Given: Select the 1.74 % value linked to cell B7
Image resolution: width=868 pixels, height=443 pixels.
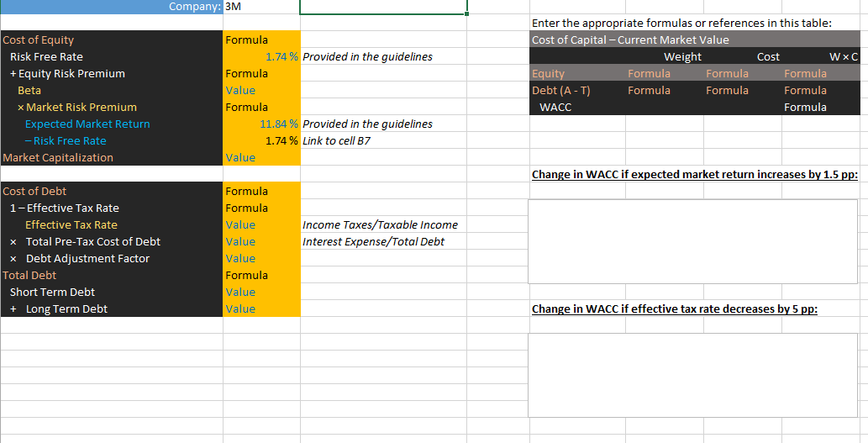Looking at the screenshot, I should pos(261,140).
